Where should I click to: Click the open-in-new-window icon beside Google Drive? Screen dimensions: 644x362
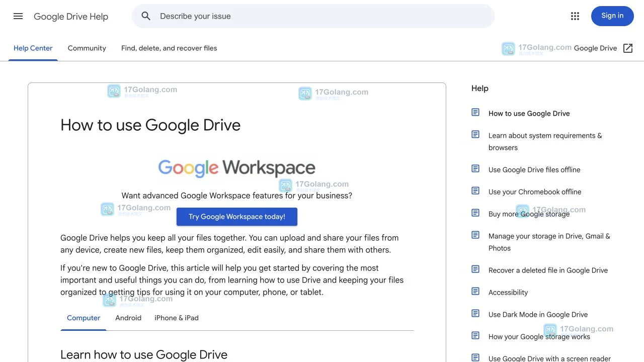tap(628, 48)
